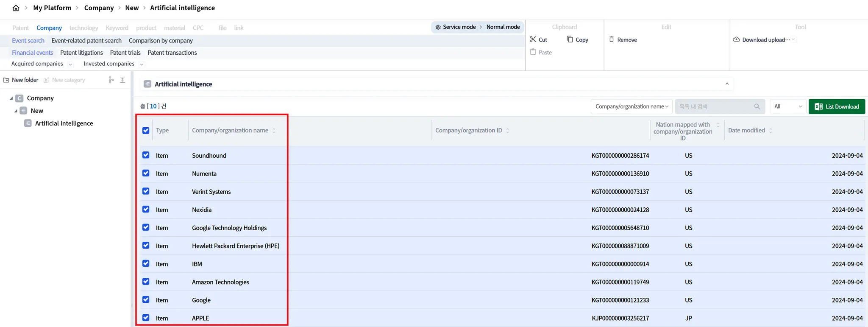868x327 pixels.
Task: Sort by Company/organization ID column arrows
Action: (x=508, y=131)
